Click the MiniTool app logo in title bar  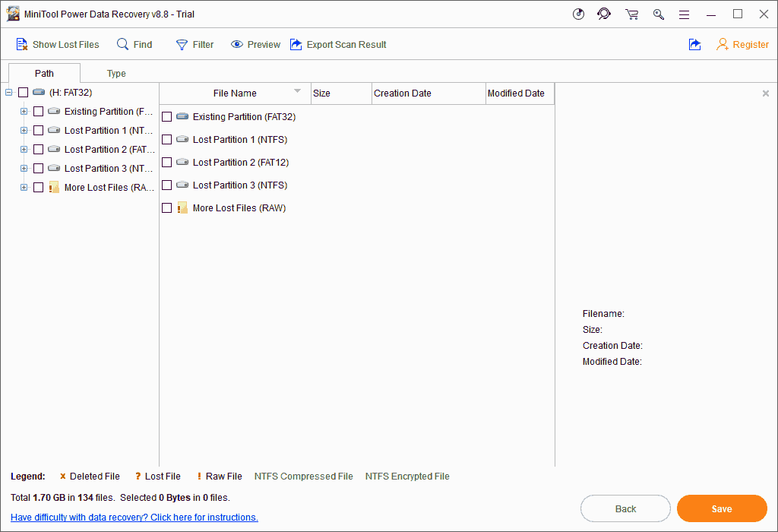pyautogui.click(x=13, y=14)
